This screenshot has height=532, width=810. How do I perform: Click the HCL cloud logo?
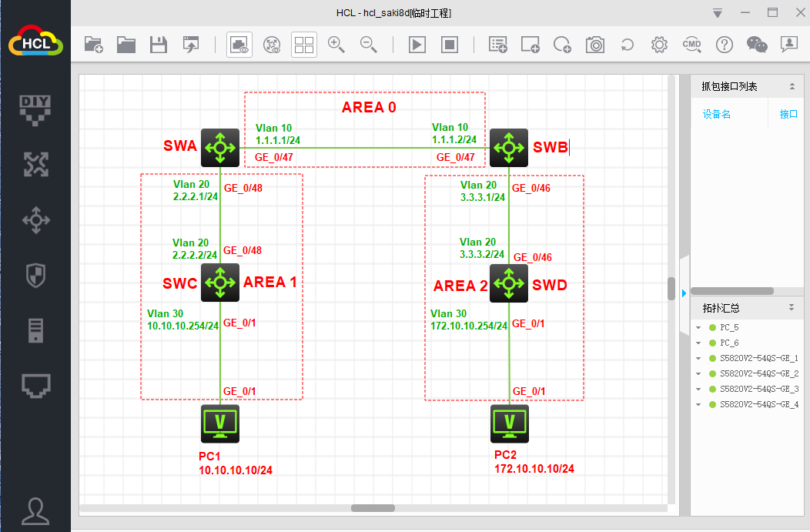[x=35, y=41]
